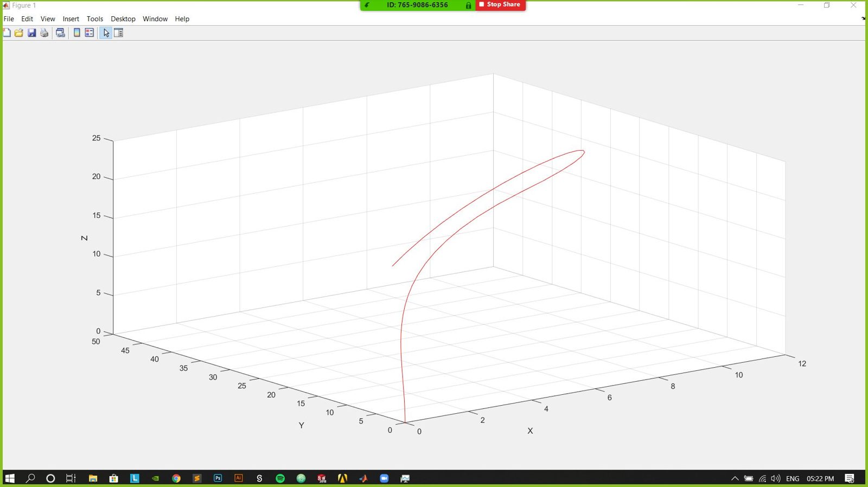Click the New Figure toolbar icon
The image size is (868, 487).
[7, 33]
